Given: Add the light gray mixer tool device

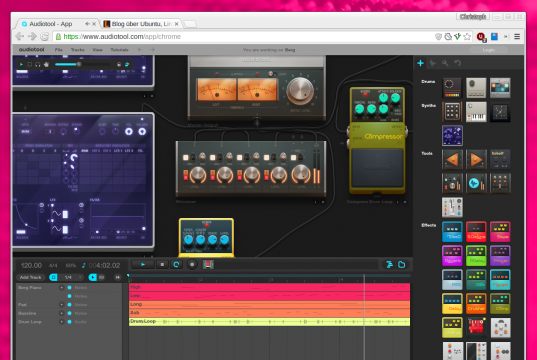Looking at the screenshot, I should (x=452, y=208).
